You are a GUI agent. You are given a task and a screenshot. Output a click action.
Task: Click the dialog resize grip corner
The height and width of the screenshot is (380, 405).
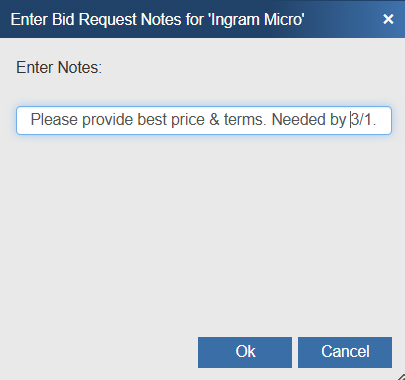tap(400, 376)
